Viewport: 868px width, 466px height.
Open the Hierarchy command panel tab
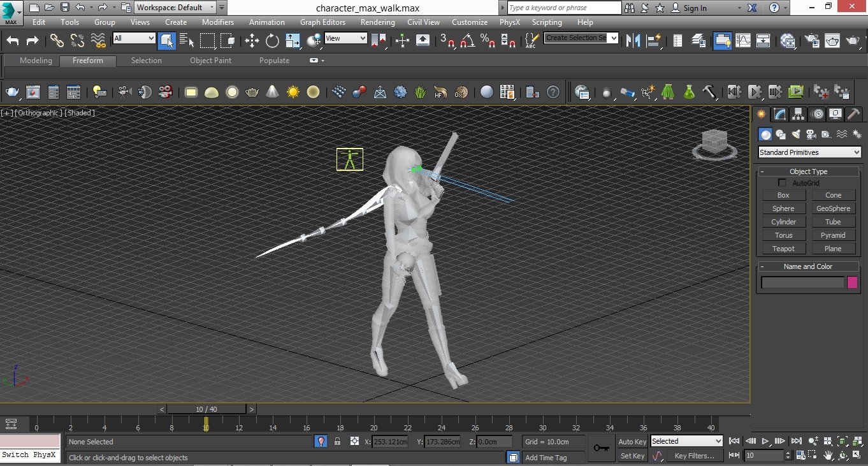tap(798, 115)
